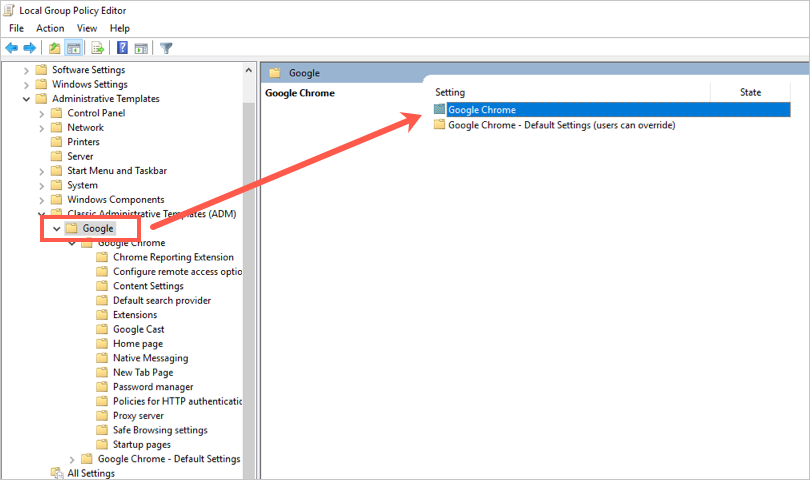Open the Action menu

(50, 28)
